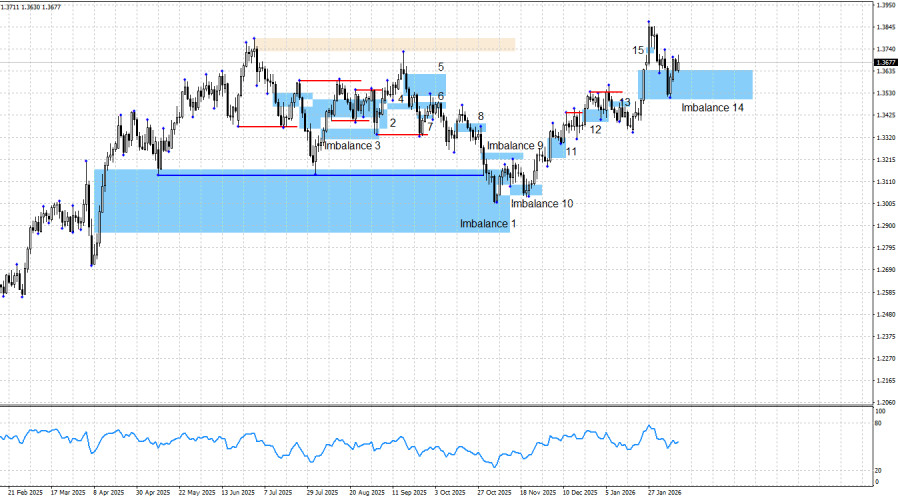Select the 18 Nov 2025 date label
900x500 pixels.
click(537, 492)
